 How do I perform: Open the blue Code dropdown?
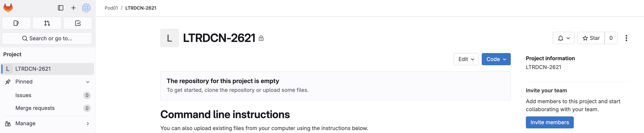click(x=496, y=59)
